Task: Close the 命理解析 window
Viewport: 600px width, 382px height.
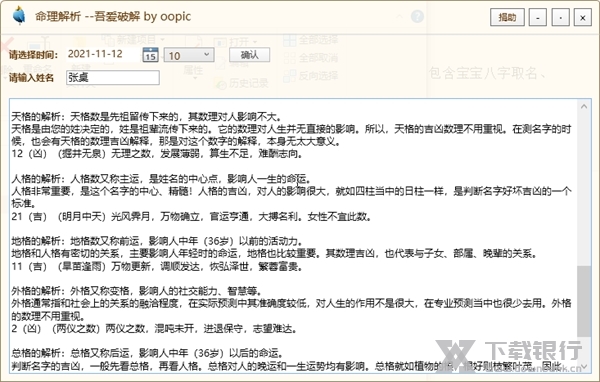Action: tap(583, 18)
